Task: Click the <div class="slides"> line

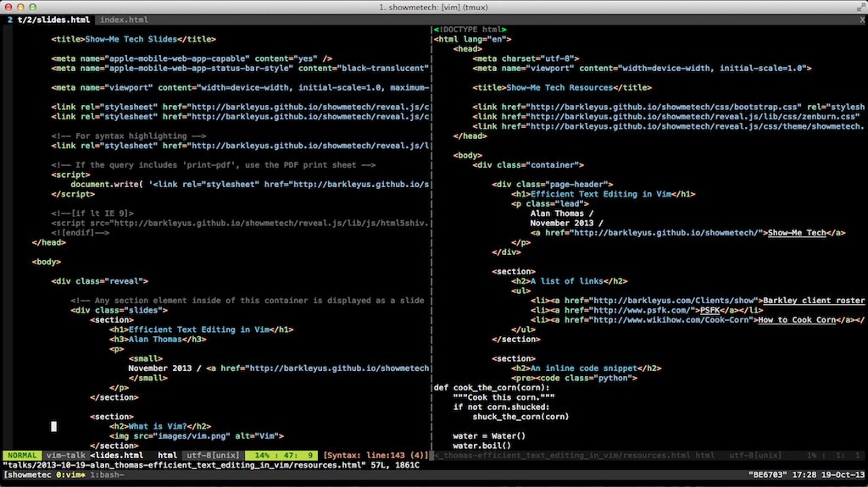Action: coord(119,311)
